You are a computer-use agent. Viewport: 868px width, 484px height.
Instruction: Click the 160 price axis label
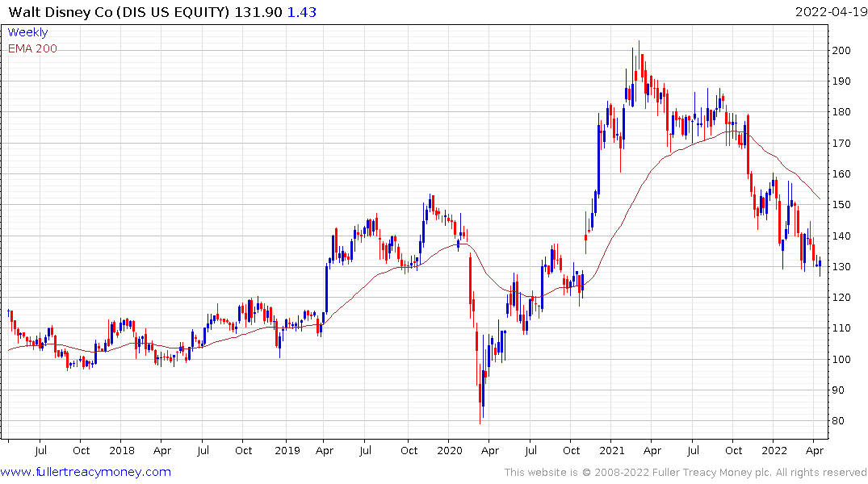[x=841, y=174]
